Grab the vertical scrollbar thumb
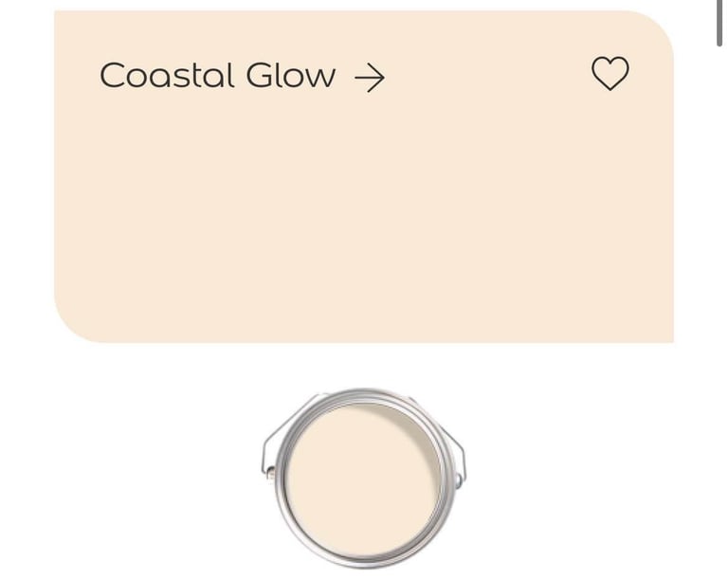 tap(719, 23)
